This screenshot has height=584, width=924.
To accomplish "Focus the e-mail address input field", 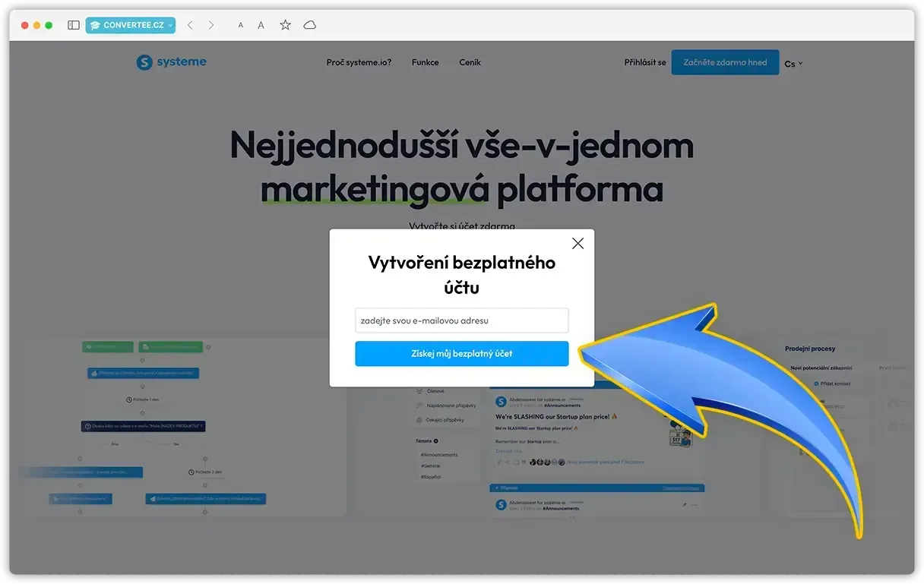I will 461,320.
